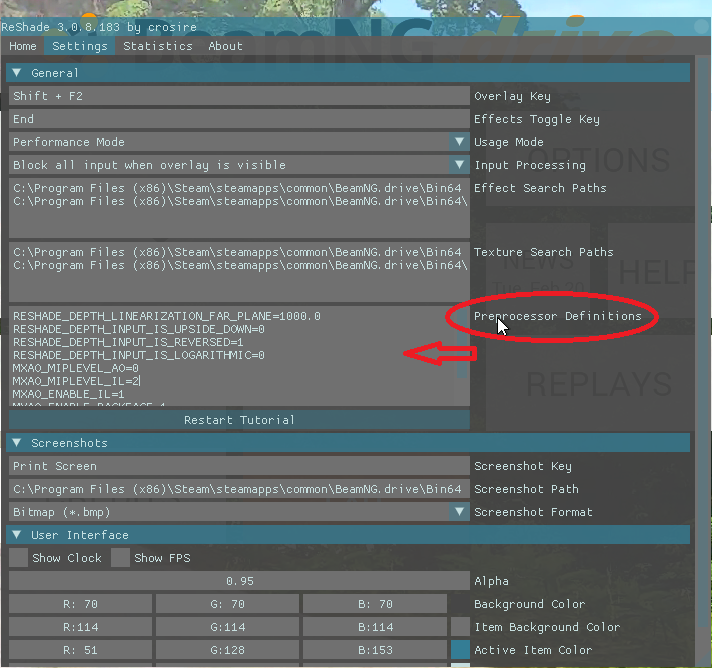Click the RESHADE_DEPTH_INPUT_IS_UPSIDE_DOWN=0 line
The height and width of the screenshot is (668, 712).
[x=139, y=329]
